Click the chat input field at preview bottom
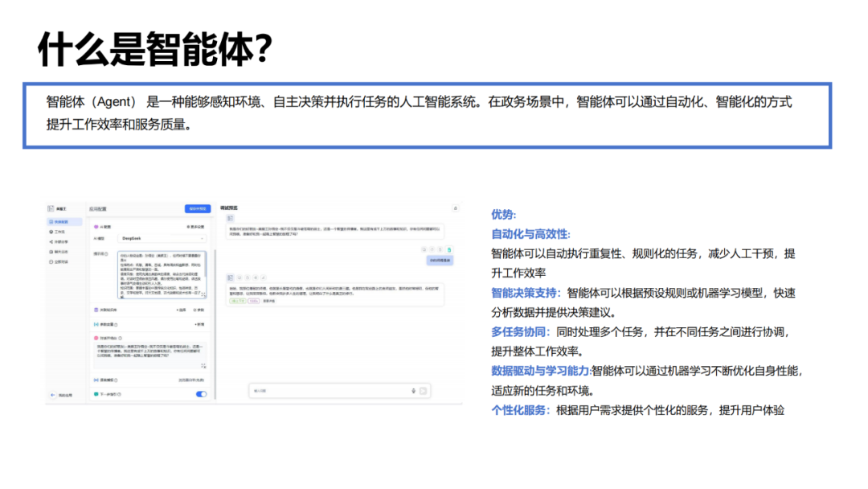 click(x=339, y=391)
